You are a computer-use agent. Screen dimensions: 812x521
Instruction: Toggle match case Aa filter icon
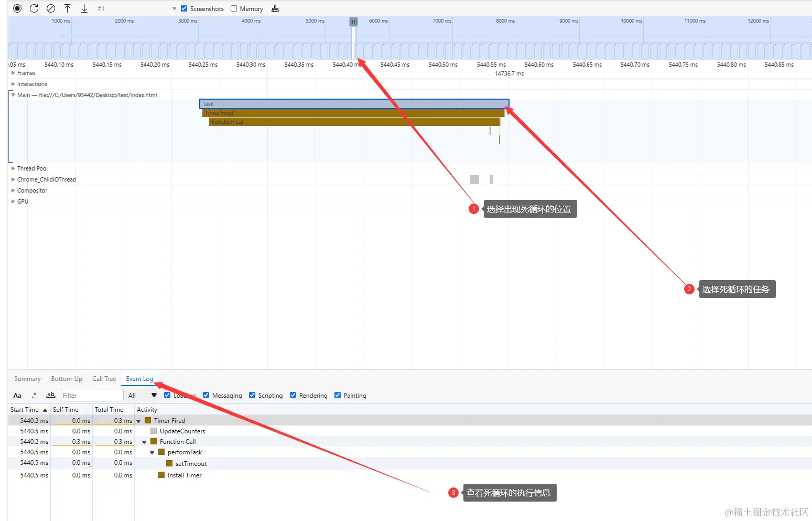click(x=17, y=396)
